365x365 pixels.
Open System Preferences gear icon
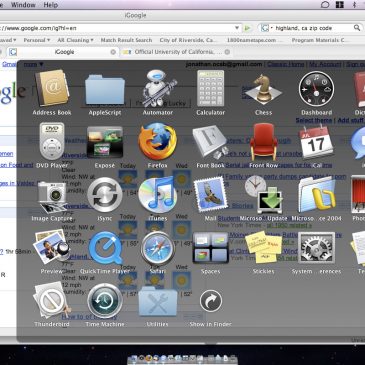click(316, 248)
